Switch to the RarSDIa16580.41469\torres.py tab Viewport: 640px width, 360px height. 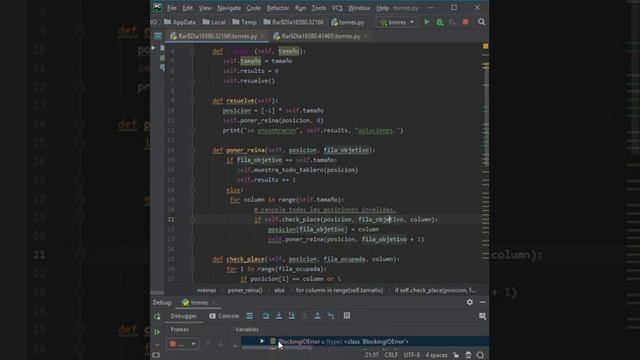pyautogui.click(x=320, y=36)
